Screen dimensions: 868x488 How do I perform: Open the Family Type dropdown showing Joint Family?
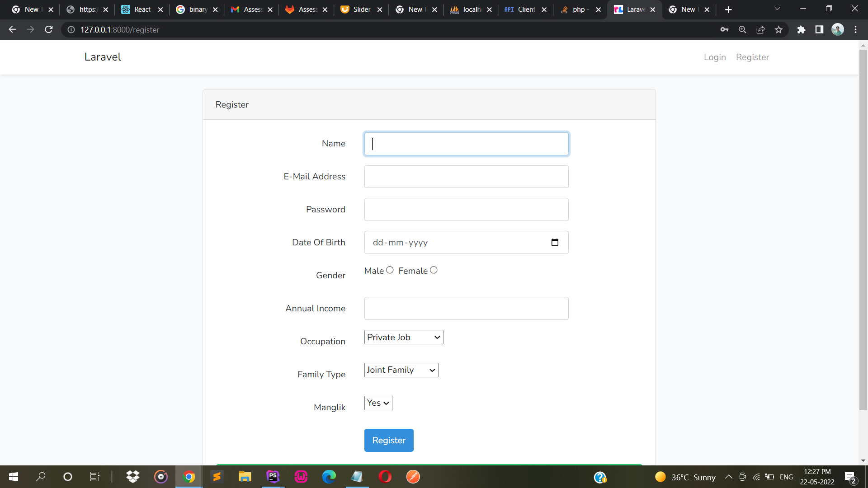401,370
